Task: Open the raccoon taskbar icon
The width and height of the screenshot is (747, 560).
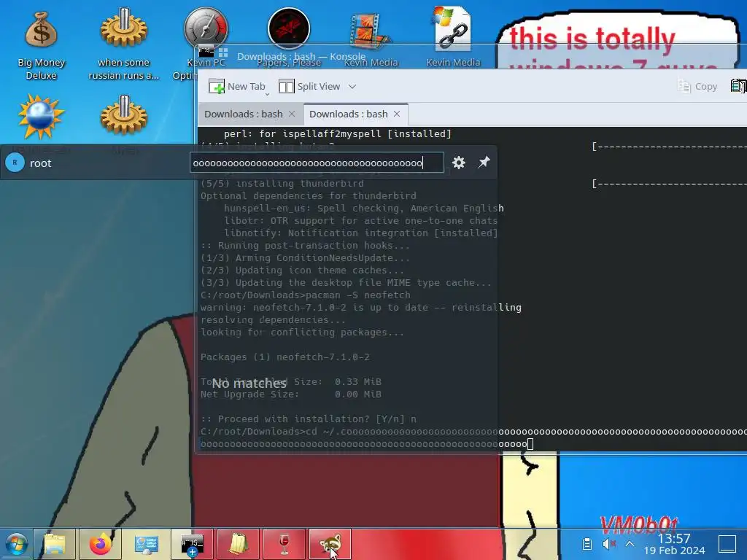Action: point(330,544)
